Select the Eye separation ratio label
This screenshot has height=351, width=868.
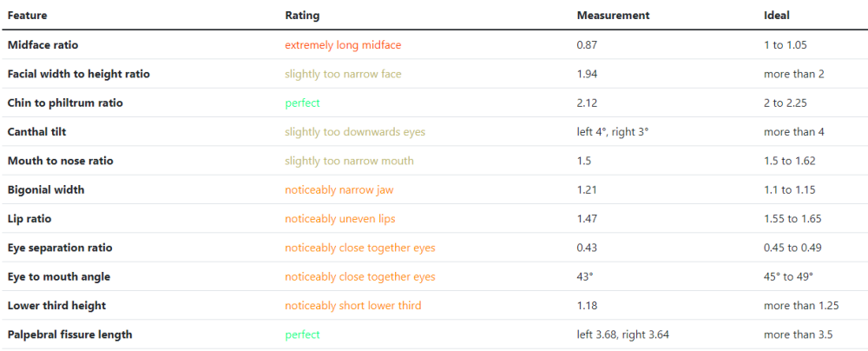point(60,248)
